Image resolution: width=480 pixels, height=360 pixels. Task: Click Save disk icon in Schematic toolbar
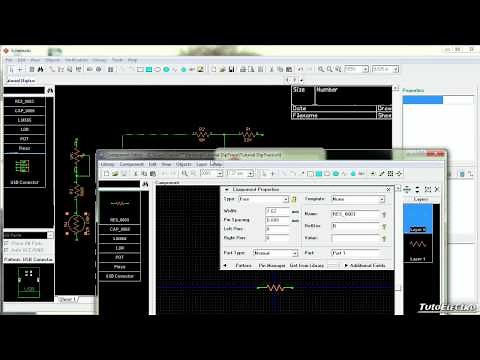[231, 69]
